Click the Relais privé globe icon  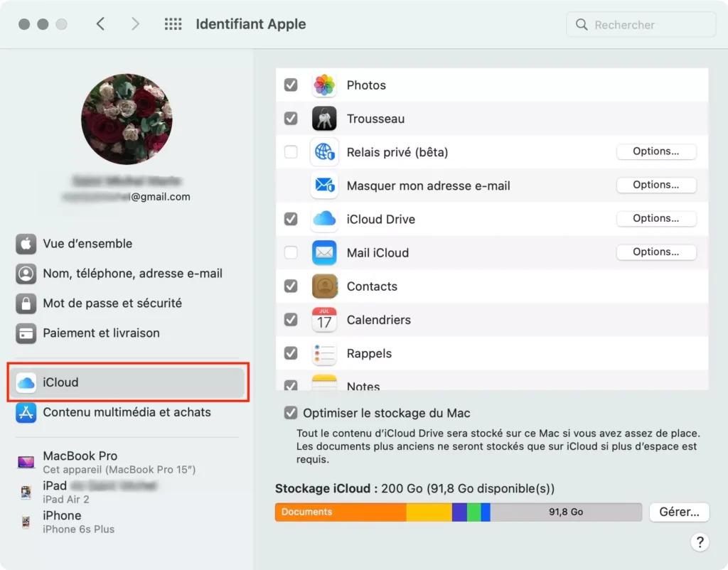point(324,152)
